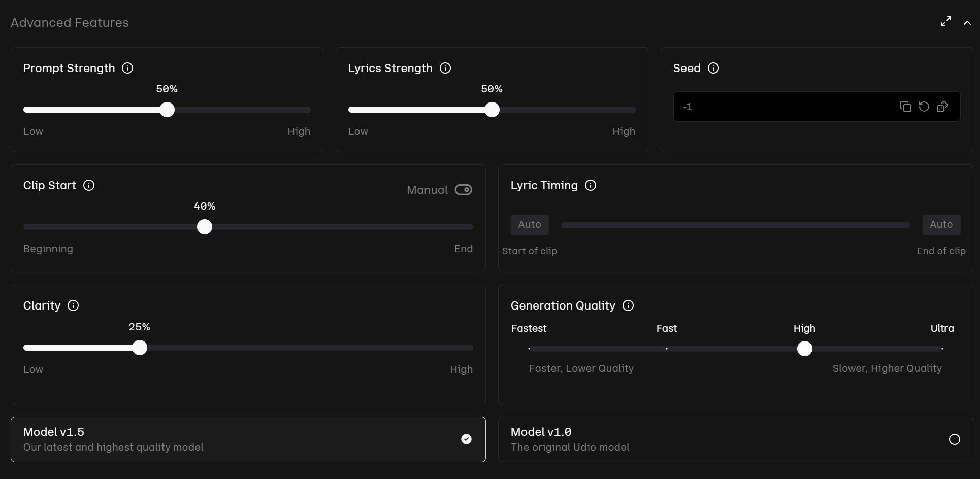Click the Generation Quality handle at High
The image size is (980, 479).
[805, 349]
